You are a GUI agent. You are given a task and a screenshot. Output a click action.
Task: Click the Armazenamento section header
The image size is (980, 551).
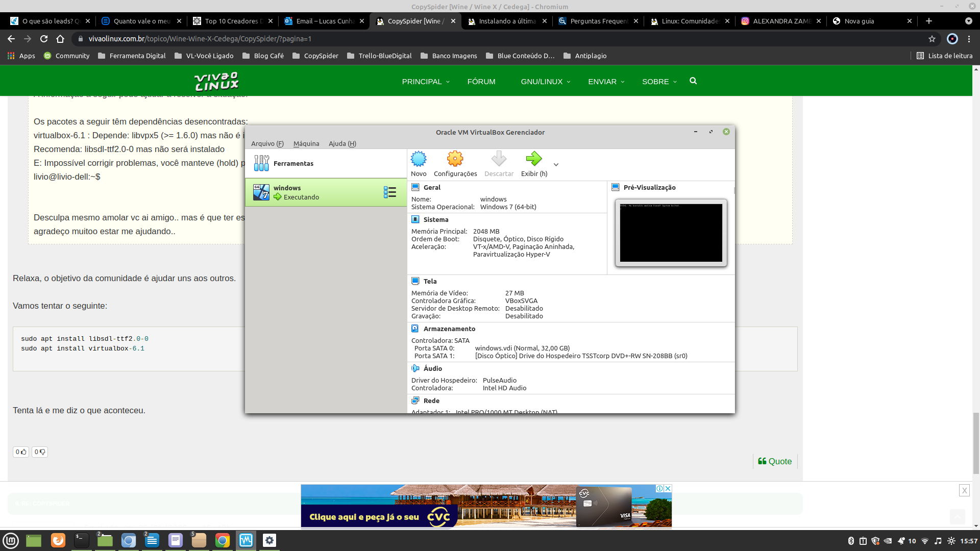coord(449,329)
